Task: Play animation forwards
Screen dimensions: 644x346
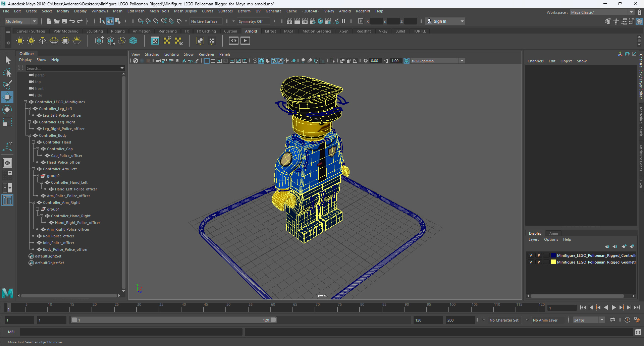Action: click(614, 307)
